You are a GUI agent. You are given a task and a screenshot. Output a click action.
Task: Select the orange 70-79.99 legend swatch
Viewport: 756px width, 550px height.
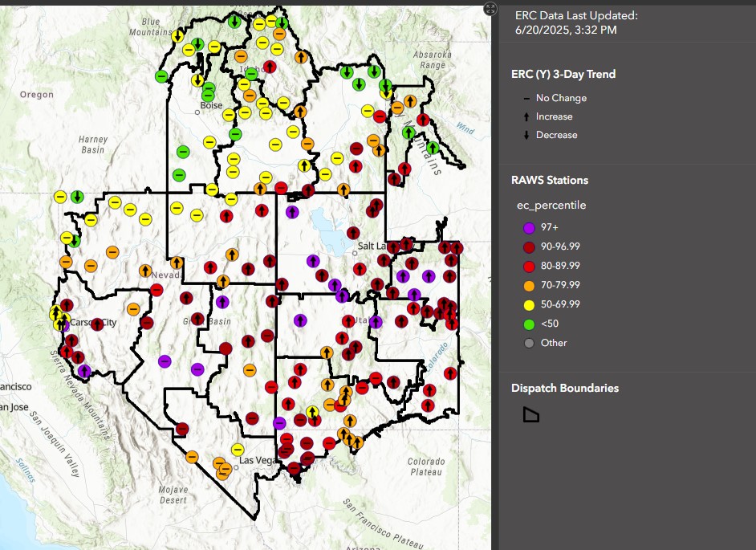(529, 286)
